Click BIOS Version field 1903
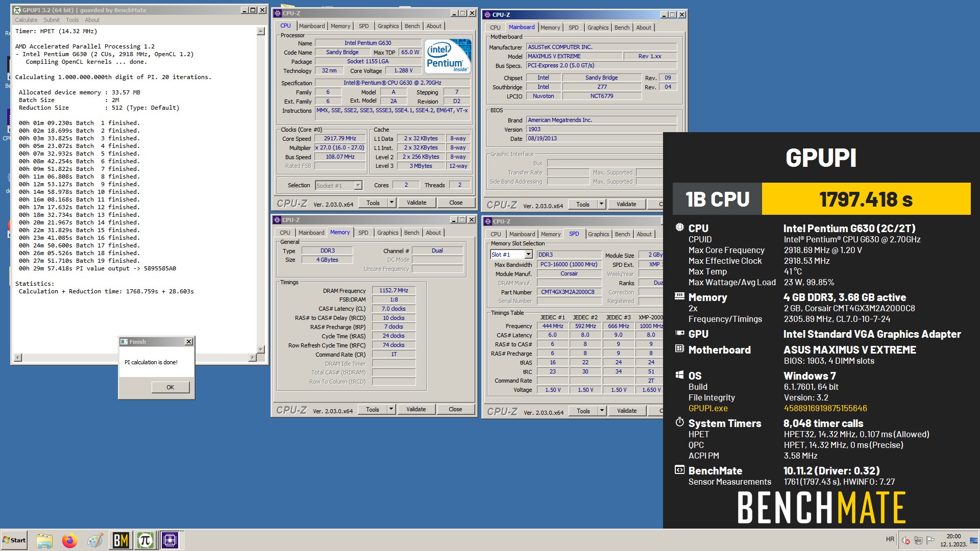 (601, 129)
